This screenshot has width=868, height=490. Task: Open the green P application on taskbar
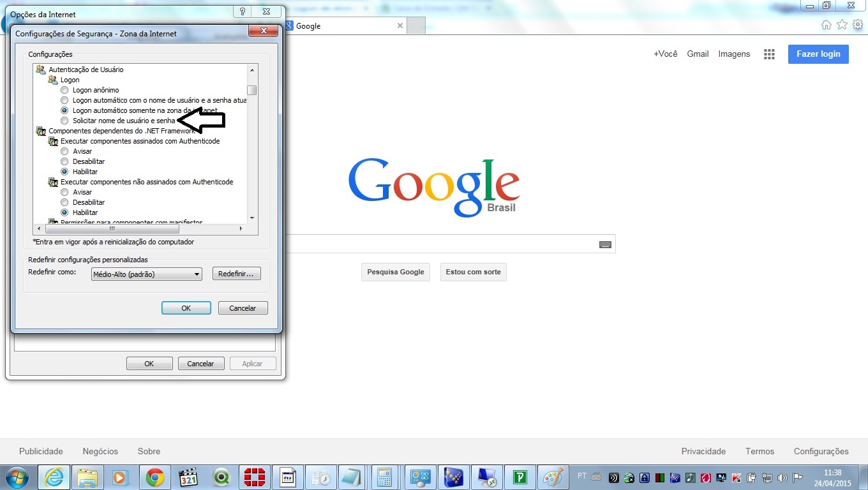click(x=520, y=477)
